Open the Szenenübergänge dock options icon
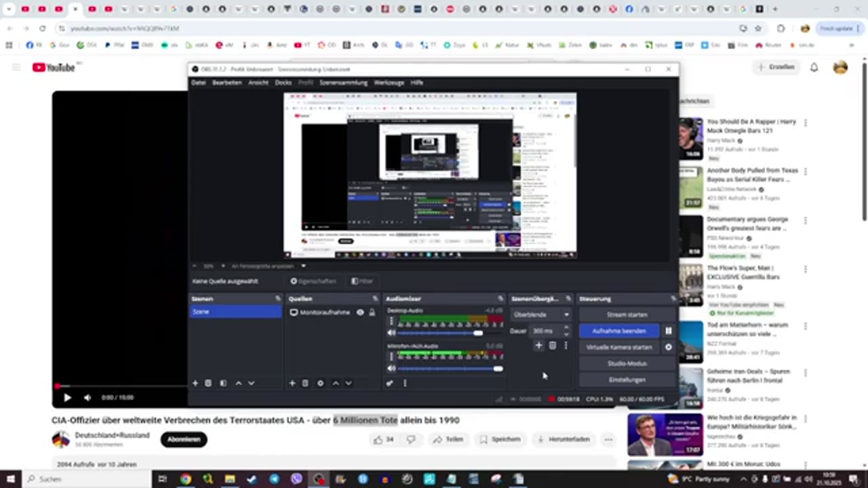This screenshot has height=488, width=868. point(568,299)
